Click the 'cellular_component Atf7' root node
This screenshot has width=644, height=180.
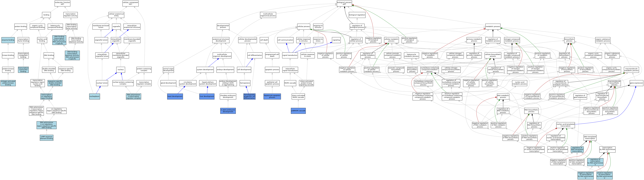pos(130,3)
